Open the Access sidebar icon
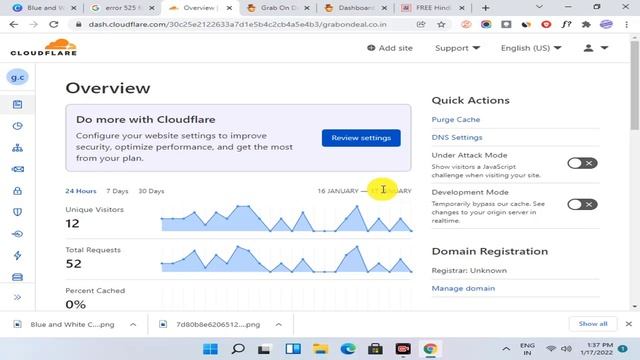 [x=18, y=234]
